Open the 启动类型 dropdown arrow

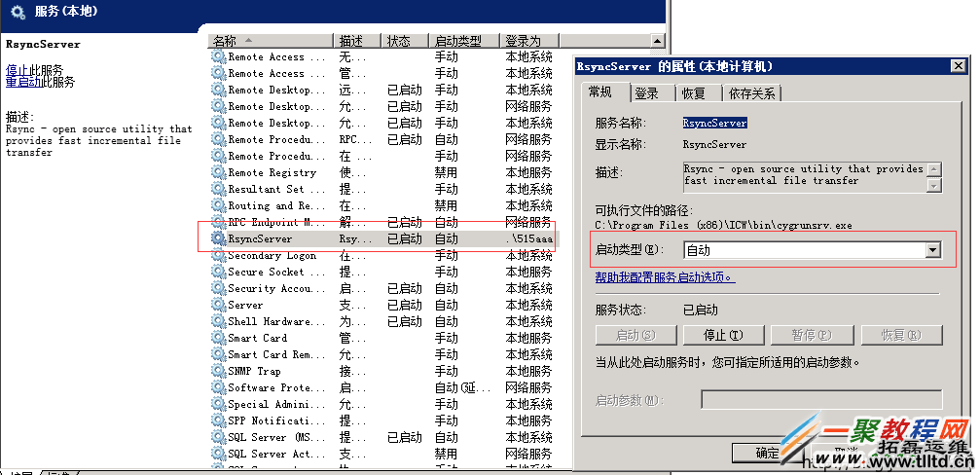pyautogui.click(x=932, y=250)
